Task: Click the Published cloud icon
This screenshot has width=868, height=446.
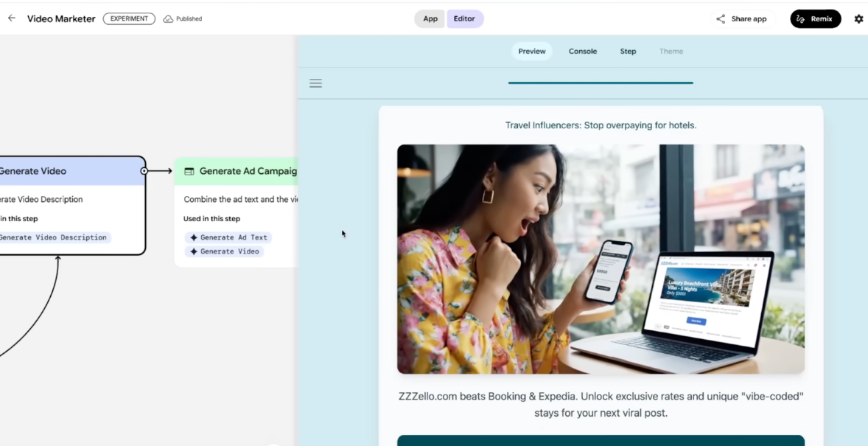Action: click(x=167, y=18)
